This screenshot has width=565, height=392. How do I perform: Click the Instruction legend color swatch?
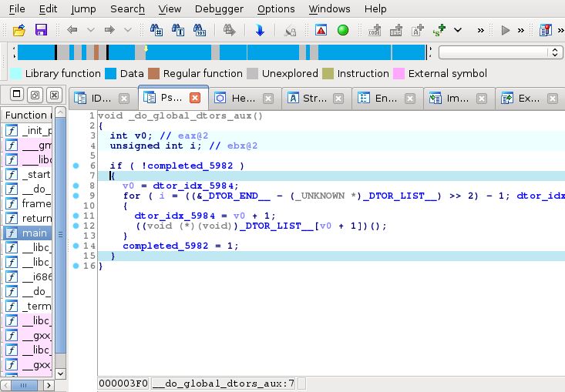click(x=328, y=73)
